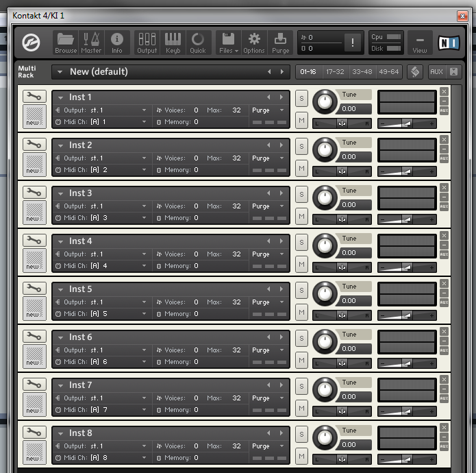Image resolution: width=476 pixels, height=473 pixels.
Task: Solo Inst 5
Action: [x=301, y=291]
